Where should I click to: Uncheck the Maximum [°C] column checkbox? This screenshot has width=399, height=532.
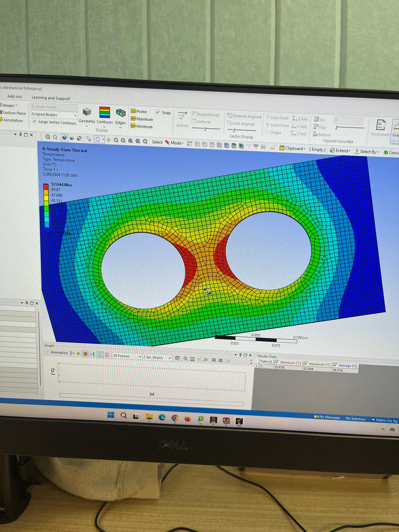pos(306,363)
